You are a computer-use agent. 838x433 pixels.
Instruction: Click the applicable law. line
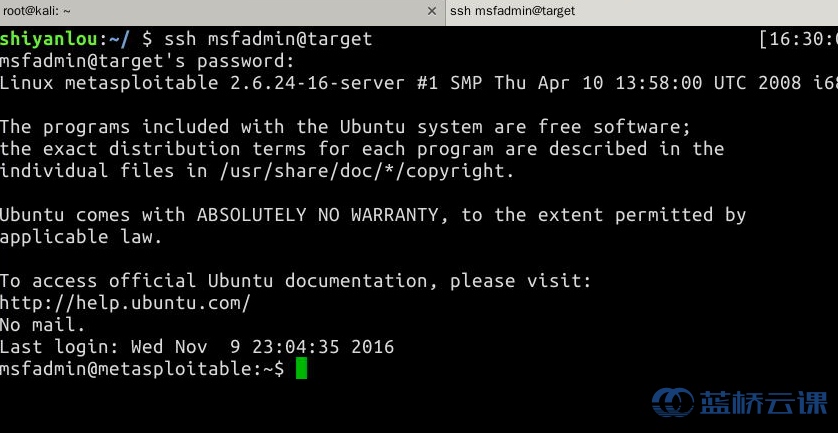[x=81, y=237]
